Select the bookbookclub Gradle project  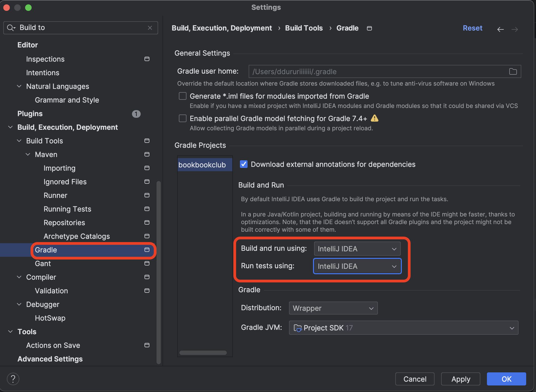(205, 165)
